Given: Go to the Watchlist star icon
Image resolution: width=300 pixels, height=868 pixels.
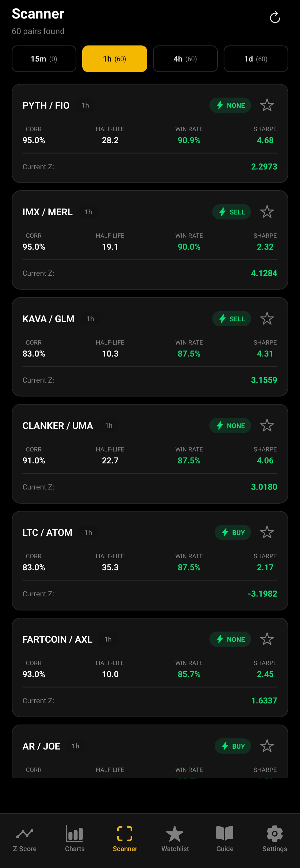Looking at the screenshot, I should coord(175,834).
